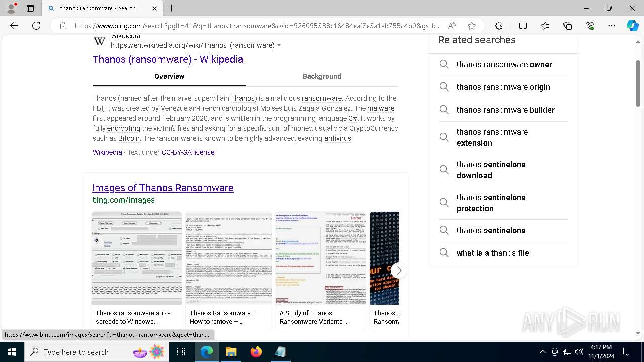
Task: Open Thanos ransomware auto-spreads image thumbnail
Action: (x=136, y=258)
